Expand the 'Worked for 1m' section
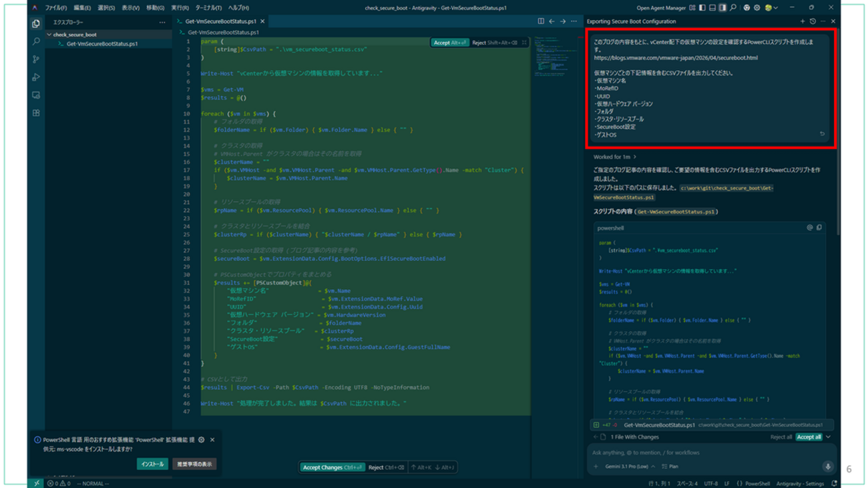Viewport: 868px width, 488px height. click(x=615, y=157)
